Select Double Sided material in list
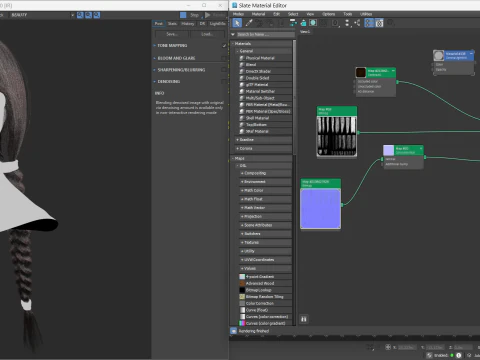 [265, 78]
